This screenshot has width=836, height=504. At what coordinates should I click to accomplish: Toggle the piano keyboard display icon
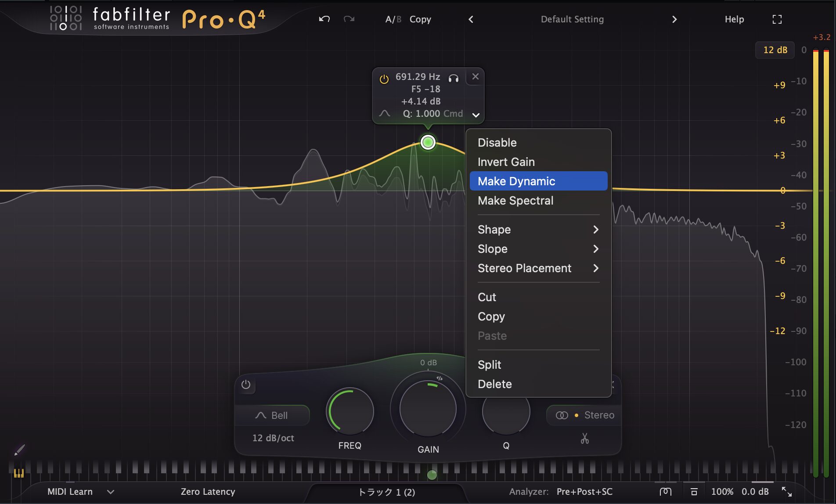tap(18, 473)
